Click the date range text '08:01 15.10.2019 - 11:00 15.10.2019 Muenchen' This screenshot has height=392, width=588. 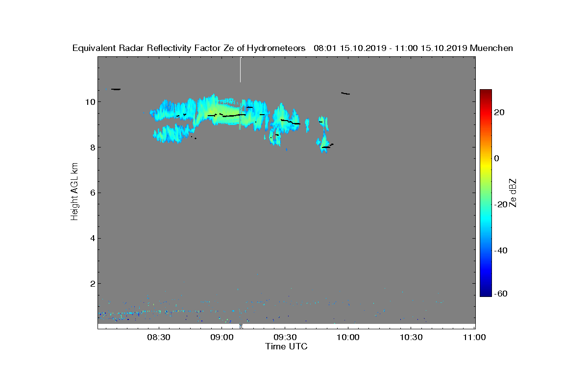tap(413, 48)
